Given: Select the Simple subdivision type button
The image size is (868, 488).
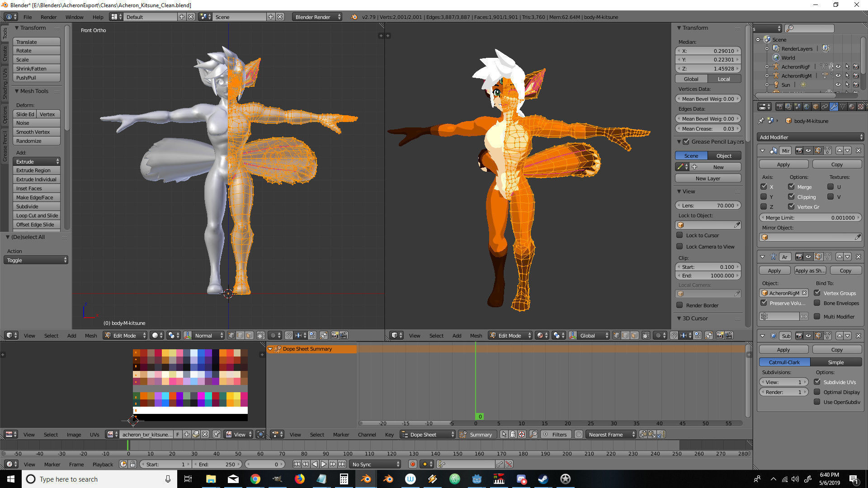Looking at the screenshot, I should [836, 362].
